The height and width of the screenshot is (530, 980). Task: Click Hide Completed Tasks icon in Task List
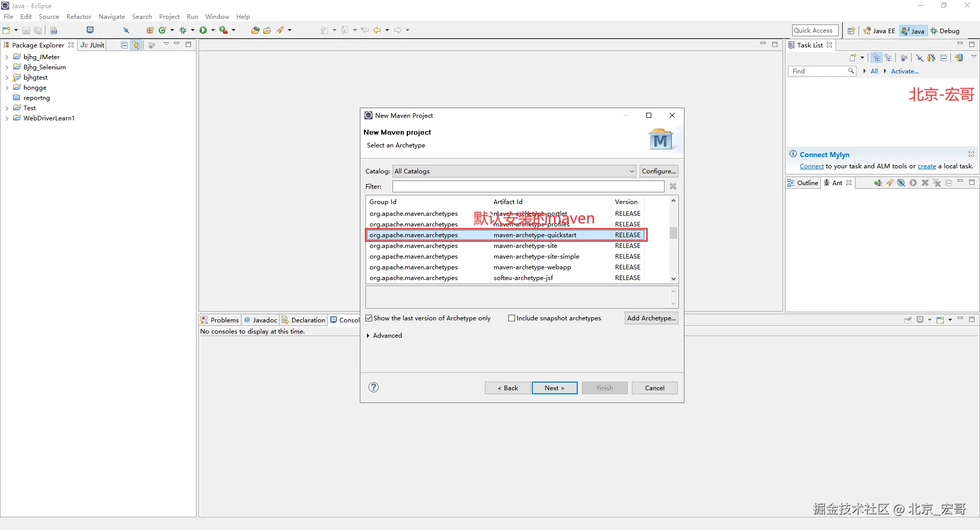pos(919,58)
